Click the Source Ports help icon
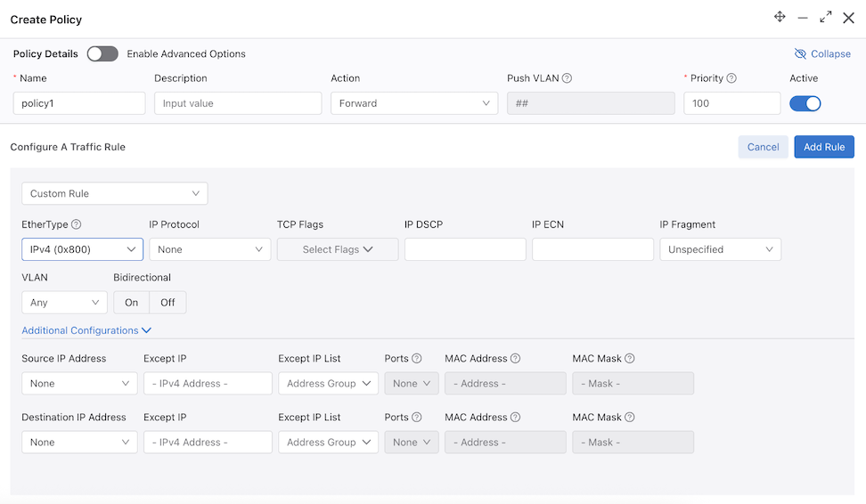This screenshot has width=866, height=504. 417,358
